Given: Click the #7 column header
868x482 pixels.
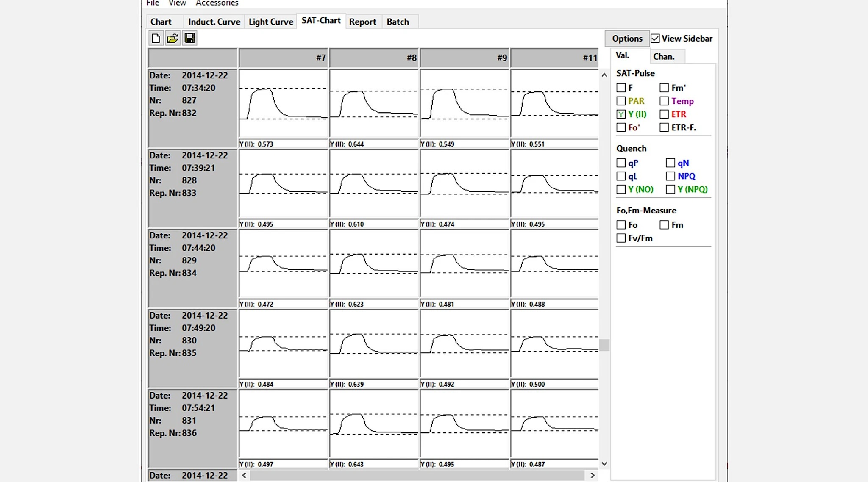Looking at the screenshot, I should (x=283, y=58).
